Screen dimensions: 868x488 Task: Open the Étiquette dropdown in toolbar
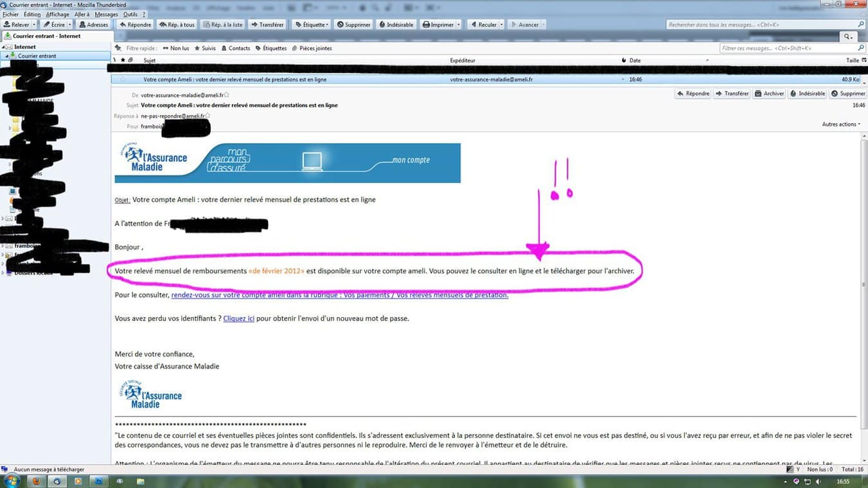(311, 24)
